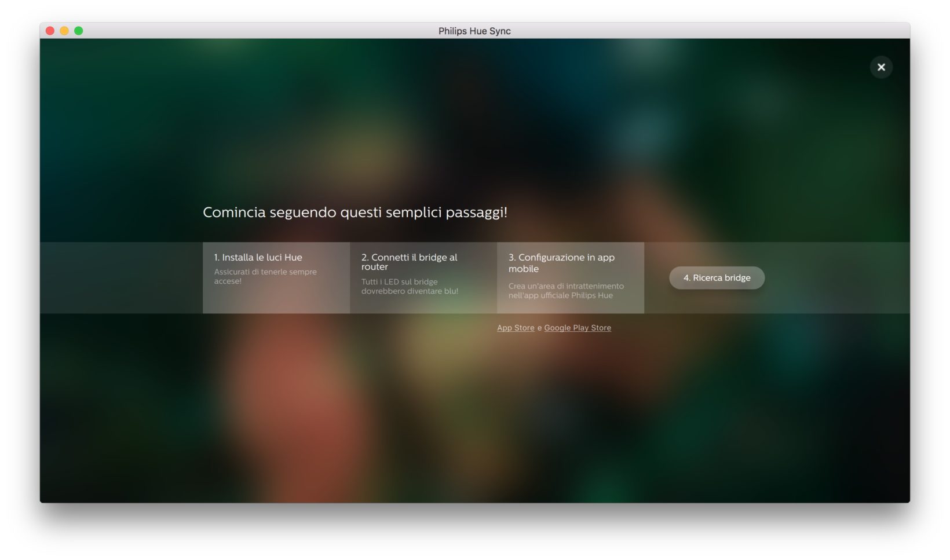The image size is (950, 560).
Task: Minimize the window with the yellow button
Action: coord(64,31)
